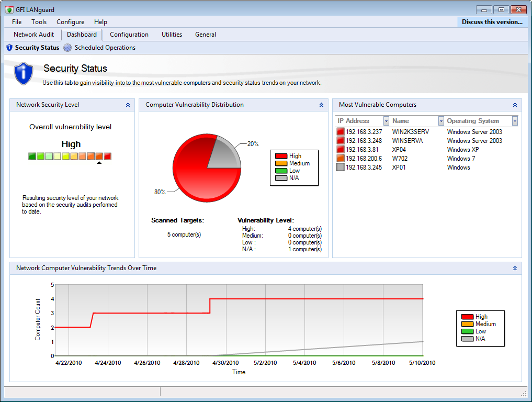
Task: Click the orange Medium swatch in trends legend
Action: click(467, 324)
